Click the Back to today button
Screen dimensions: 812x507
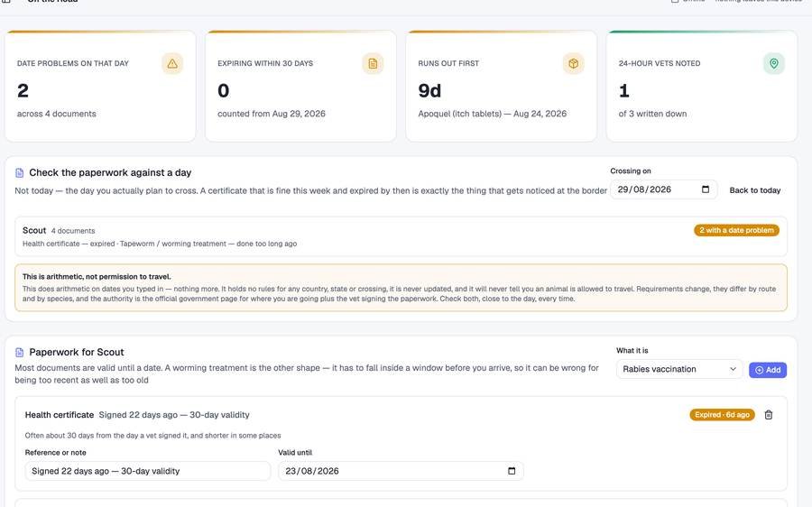tap(755, 190)
